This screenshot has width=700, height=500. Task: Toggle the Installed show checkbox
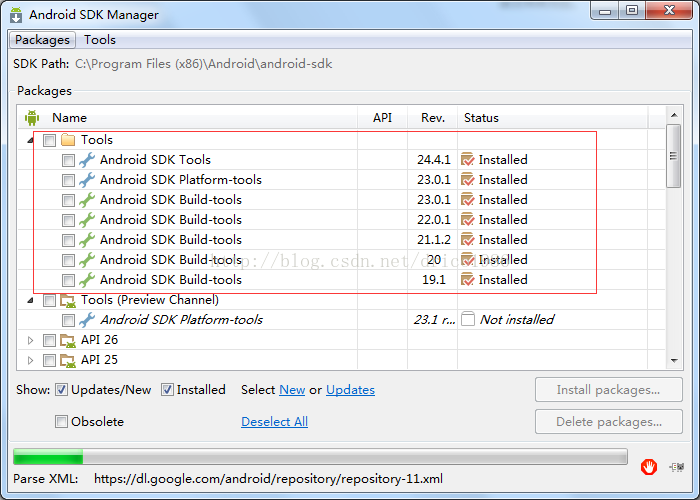pos(167,390)
